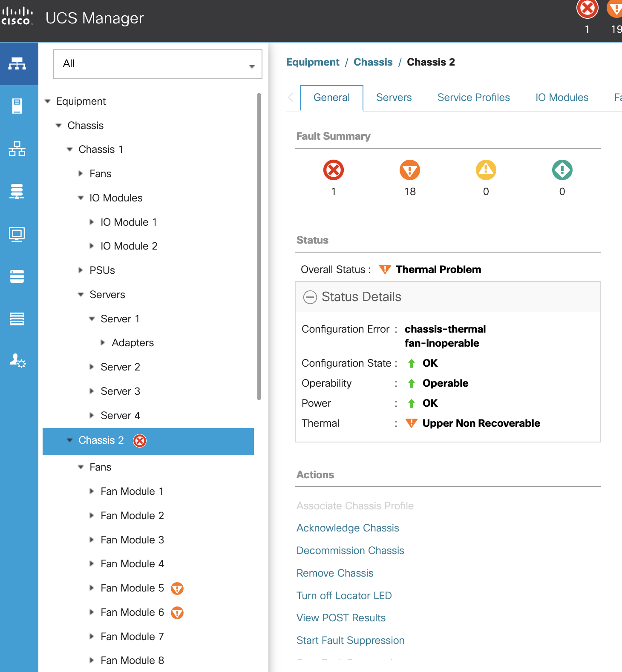This screenshot has width=622, height=672.
Task: Collapse the Status Details section
Action: coord(310,297)
